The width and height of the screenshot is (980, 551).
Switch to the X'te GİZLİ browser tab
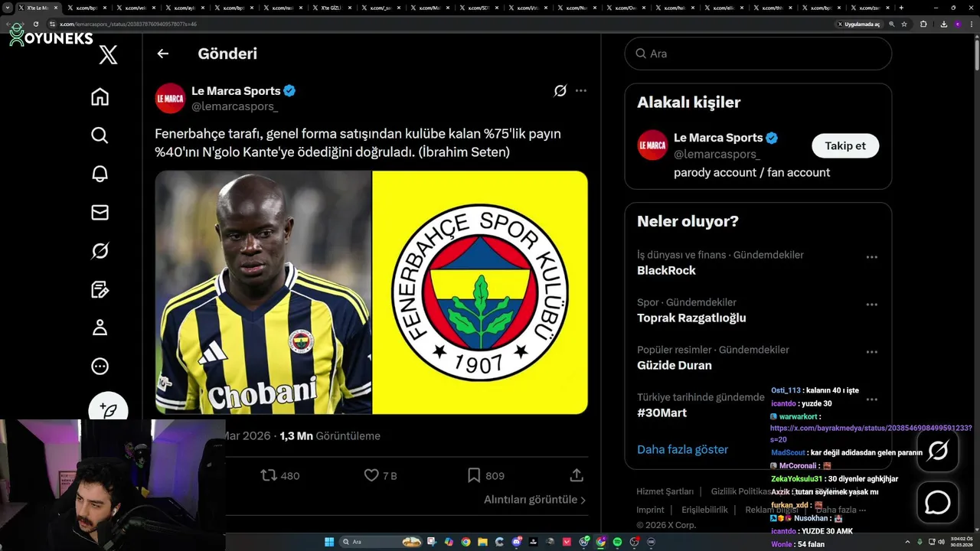click(x=331, y=8)
